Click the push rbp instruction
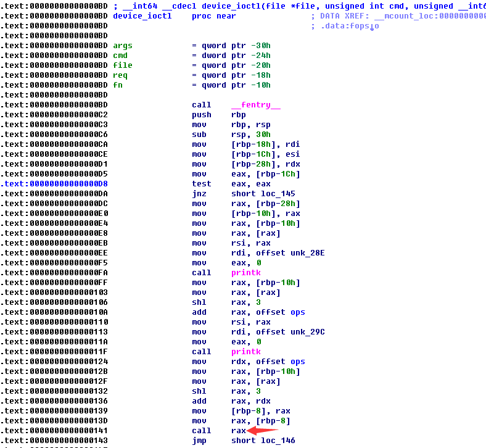 [x=201, y=115]
